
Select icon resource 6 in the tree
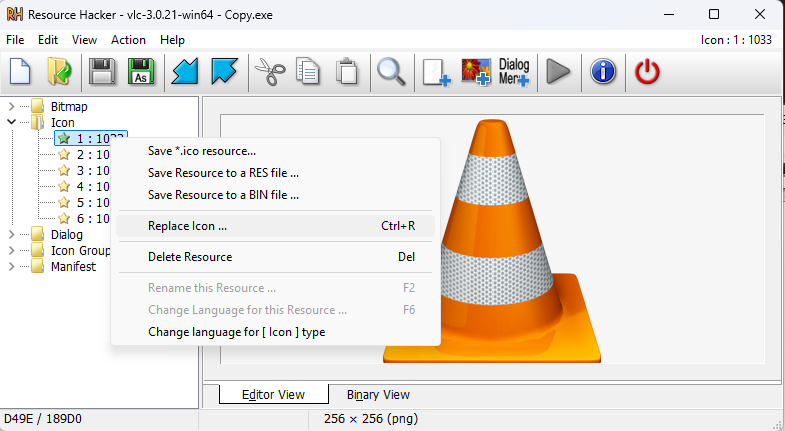pos(83,219)
